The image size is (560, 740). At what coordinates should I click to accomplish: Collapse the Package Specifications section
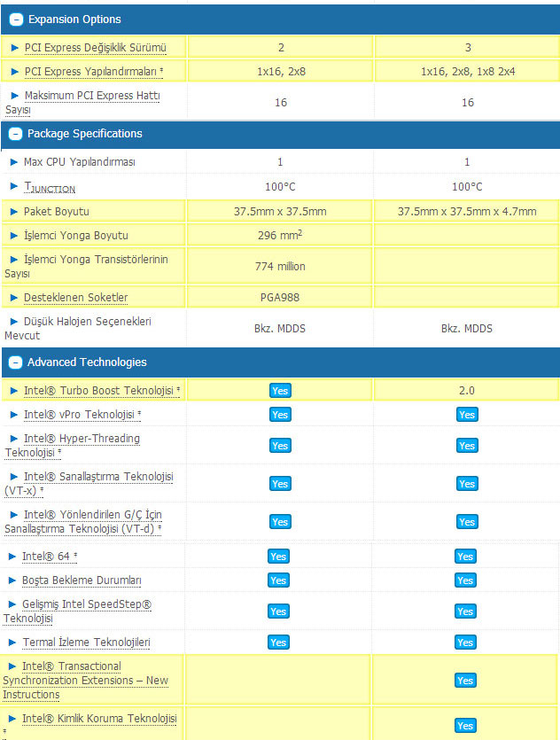click(16, 134)
